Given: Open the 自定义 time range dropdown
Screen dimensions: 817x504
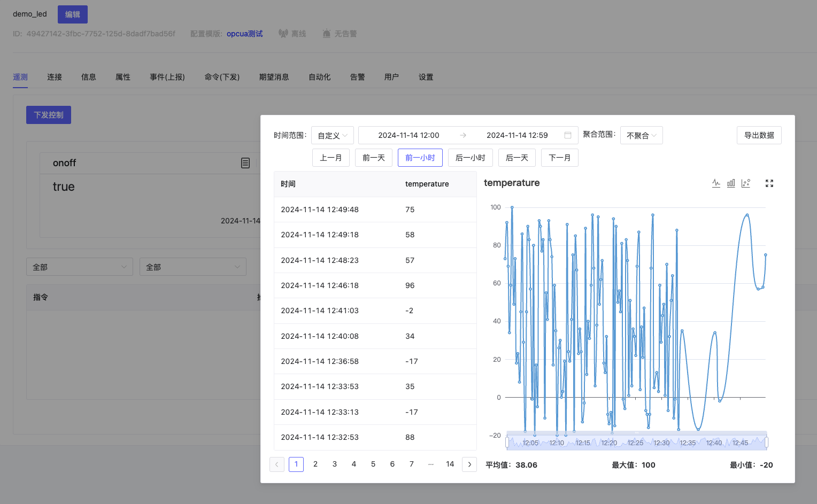Looking at the screenshot, I should pos(332,136).
